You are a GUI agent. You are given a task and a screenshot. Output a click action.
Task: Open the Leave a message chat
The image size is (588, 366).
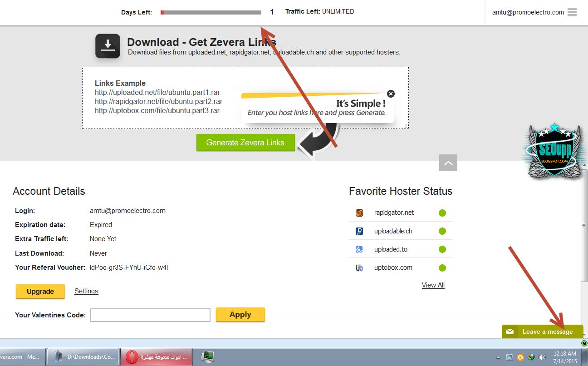tap(543, 331)
